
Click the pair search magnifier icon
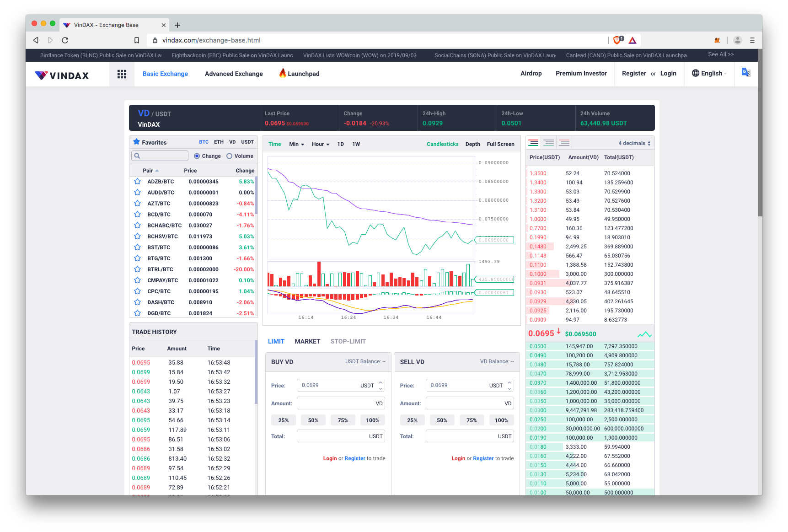pyautogui.click(x=137, y=156)
